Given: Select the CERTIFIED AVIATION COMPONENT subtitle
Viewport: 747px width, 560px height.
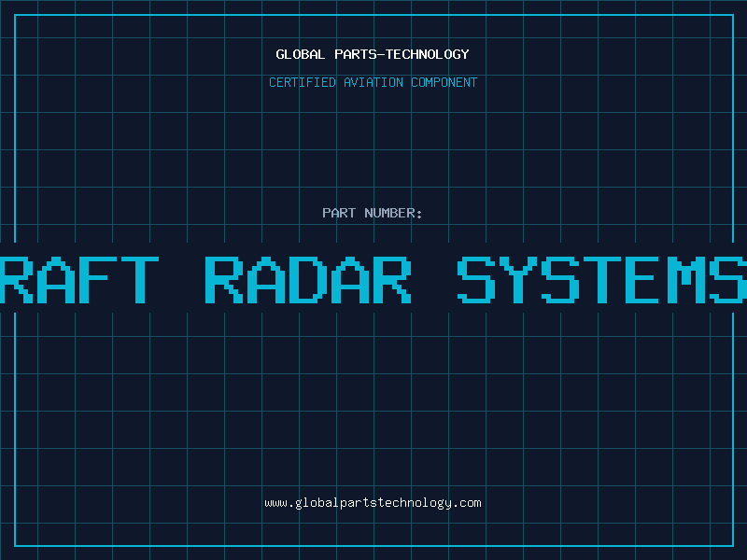Looking at the screenshot, I should pyautogui.click(x=373, y=82).
